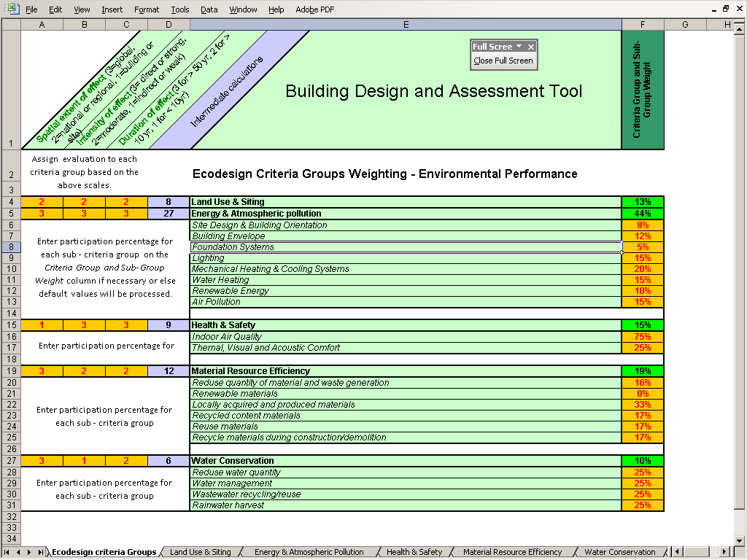Select the Ecodesign criteria Groups sheet tab
This screenshot has width=747, height=560.
click(x=104, y=552)
